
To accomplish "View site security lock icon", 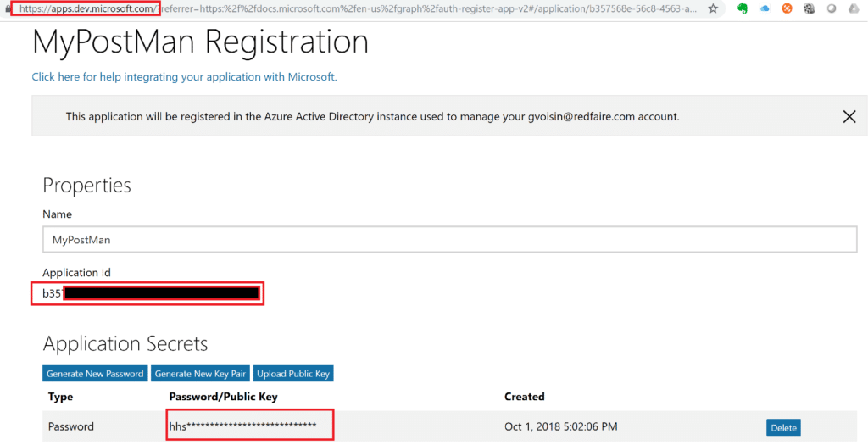I will click(x=7, y=8).
